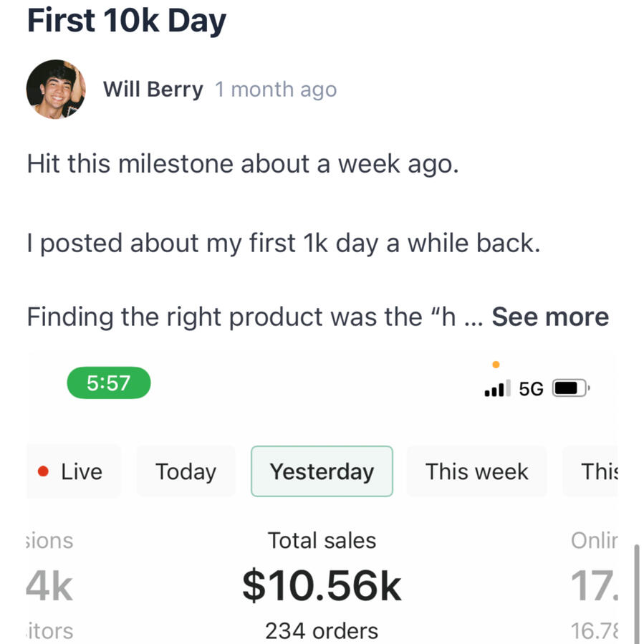Click the red Live indicator dot

pyautogui.click(x=43, y=471)
